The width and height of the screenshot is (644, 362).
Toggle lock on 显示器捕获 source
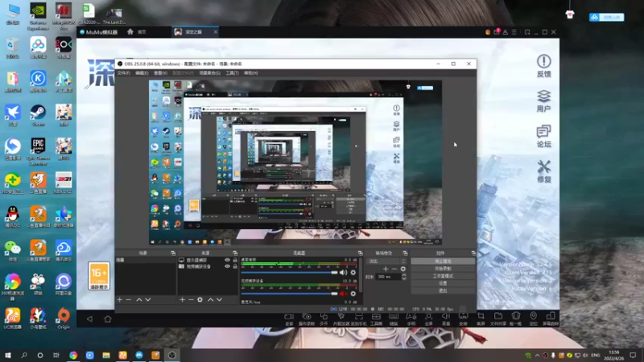pyautogui.click(x=235, y=260)
